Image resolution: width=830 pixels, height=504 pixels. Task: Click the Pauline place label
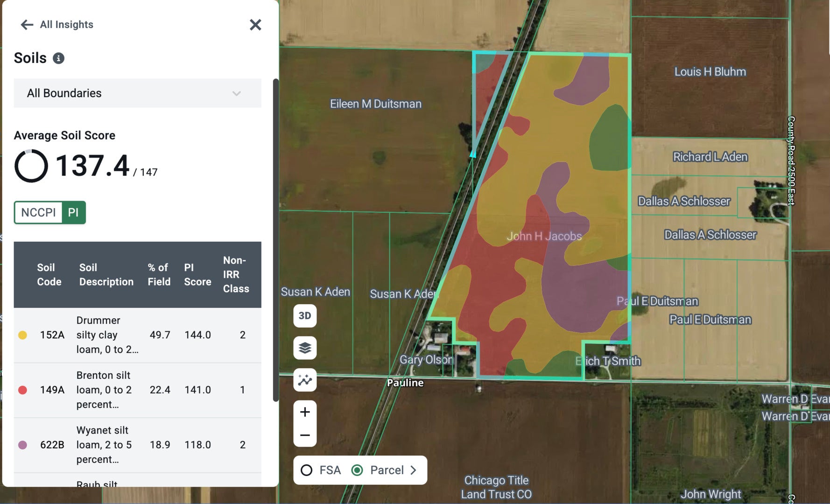pos(405,383)
